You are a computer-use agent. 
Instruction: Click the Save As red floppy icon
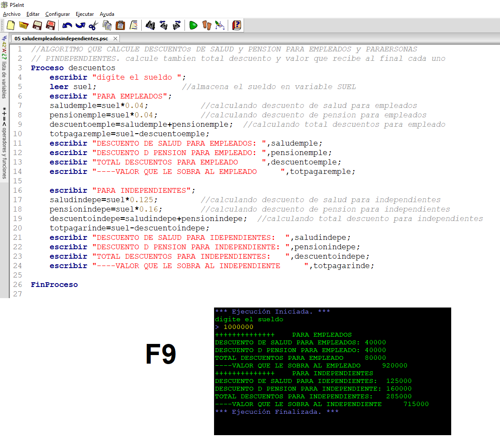coord(51,25)
